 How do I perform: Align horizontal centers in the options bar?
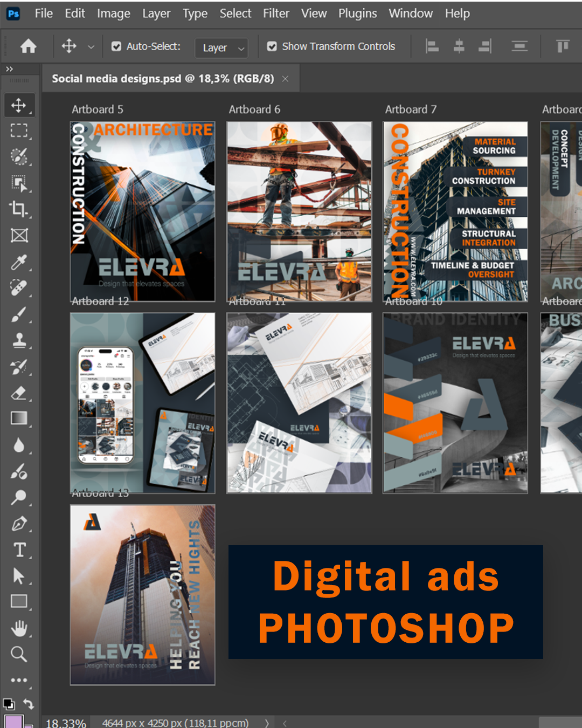(x=459, y=46)
